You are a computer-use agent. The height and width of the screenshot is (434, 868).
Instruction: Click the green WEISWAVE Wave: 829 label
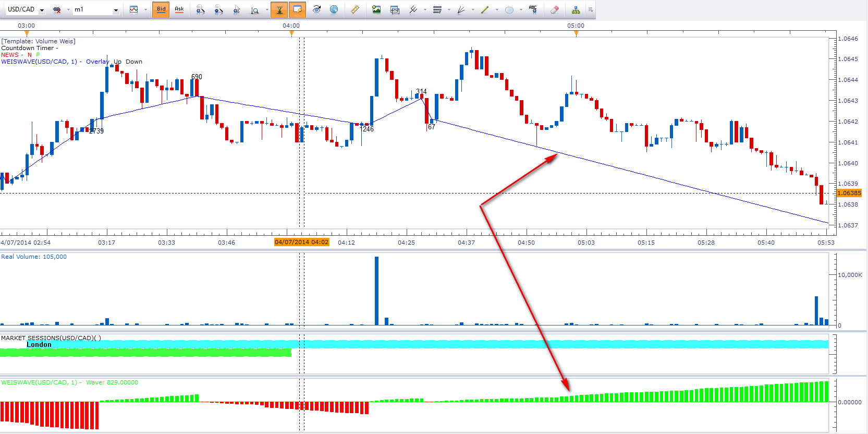click(69, 382)
